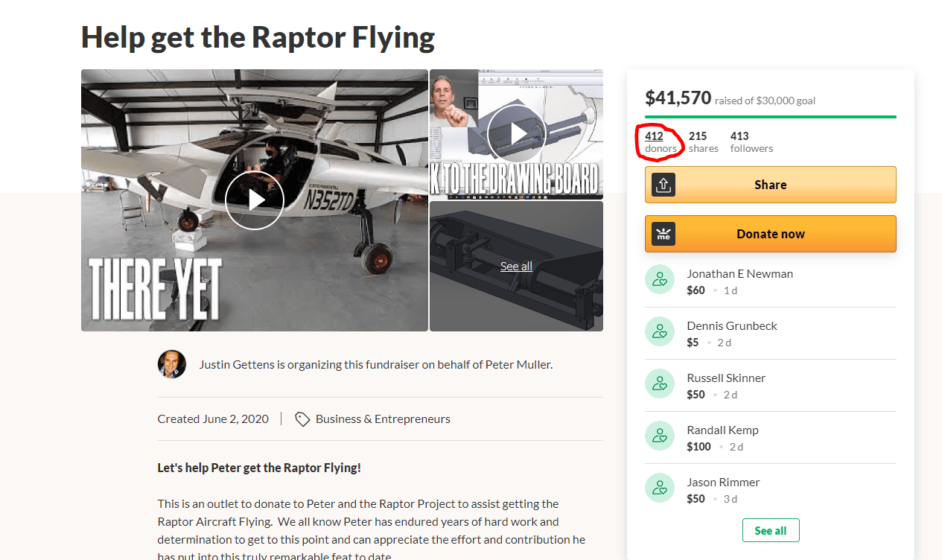Screen dimensions: 942x560
Task: Click the green fundraising progress bar
Action: [x=770, y=117]
